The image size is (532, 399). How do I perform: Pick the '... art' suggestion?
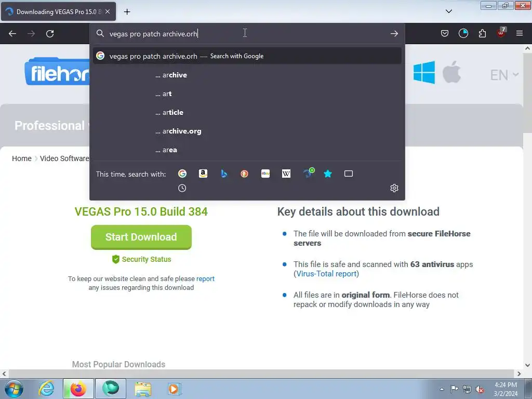247,94
